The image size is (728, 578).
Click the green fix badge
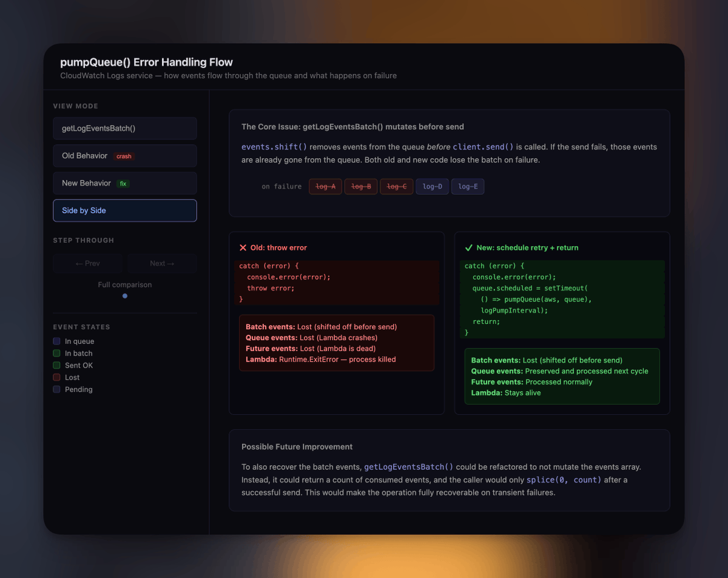click(x=124, y=184)
